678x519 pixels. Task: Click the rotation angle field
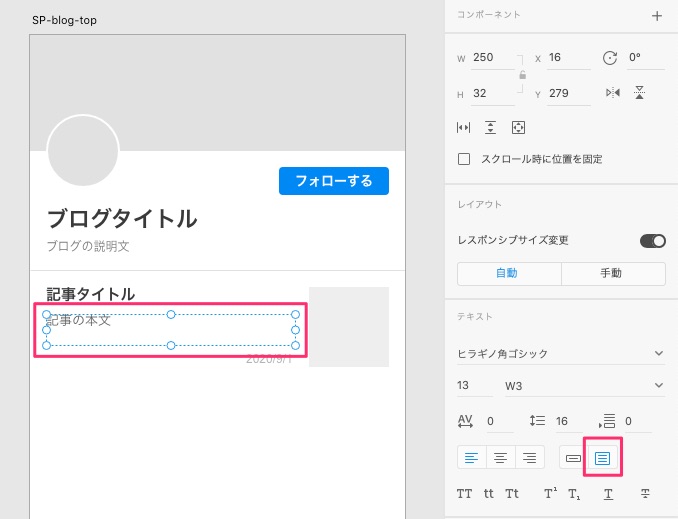[x=645, y=58]
